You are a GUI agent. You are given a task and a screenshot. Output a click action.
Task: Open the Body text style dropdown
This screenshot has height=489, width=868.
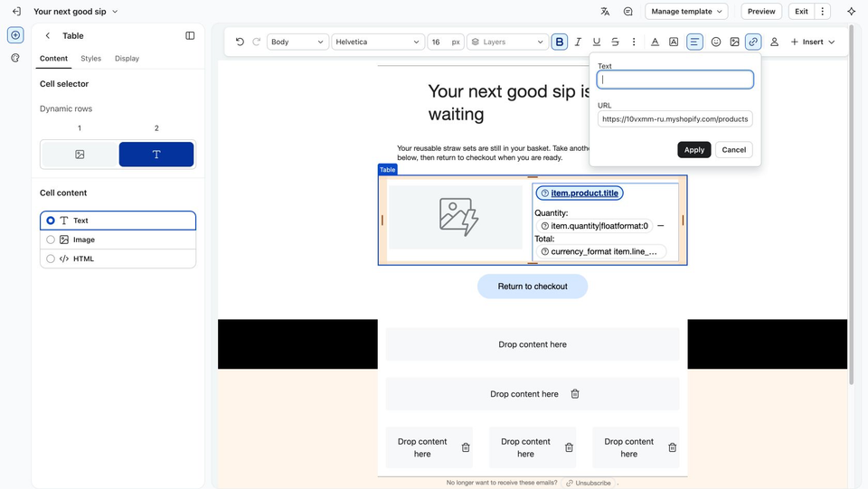point(297,42)
